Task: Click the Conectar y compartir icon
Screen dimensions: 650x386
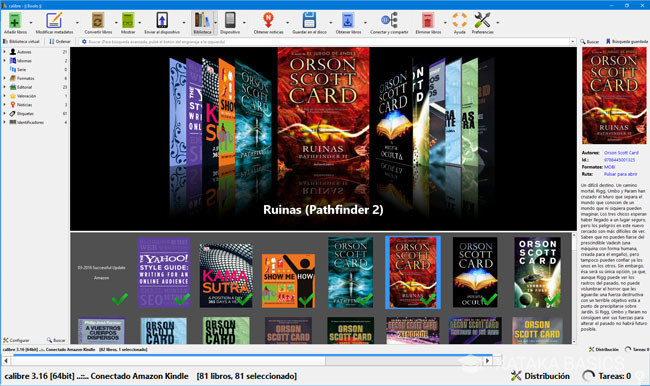Action: [389, 20]
